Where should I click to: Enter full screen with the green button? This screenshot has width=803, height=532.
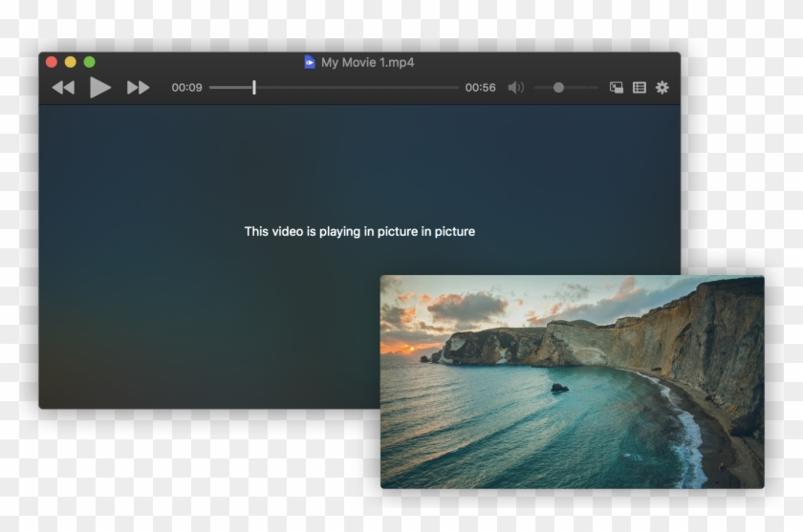[89, 62]
